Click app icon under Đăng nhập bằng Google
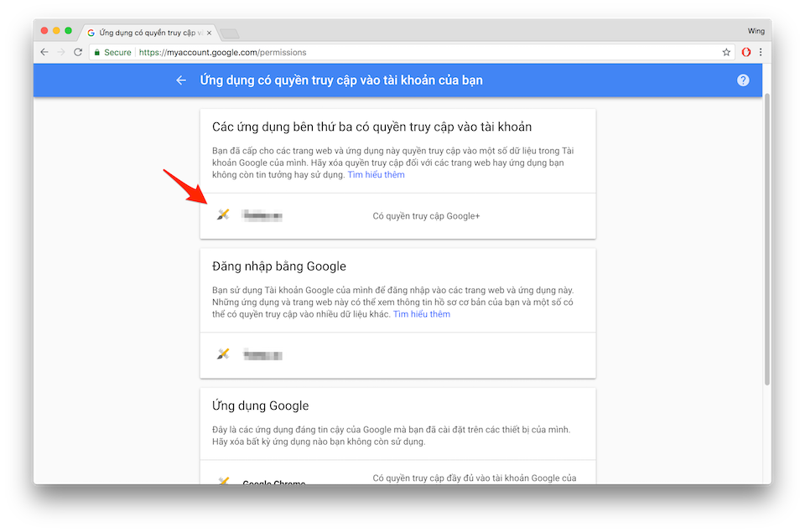The width and height of the screenshot is (805, 532). 223,354
